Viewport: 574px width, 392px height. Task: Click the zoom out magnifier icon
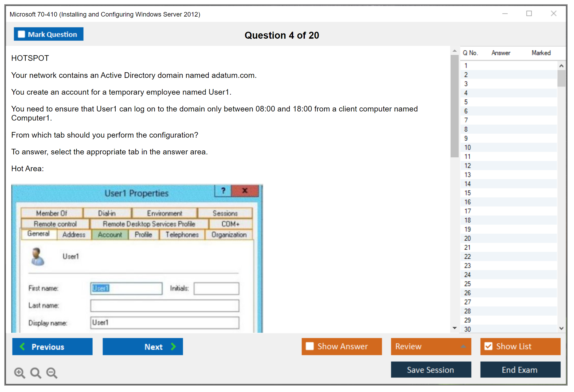pyautogui.click(x=52, y=373)
